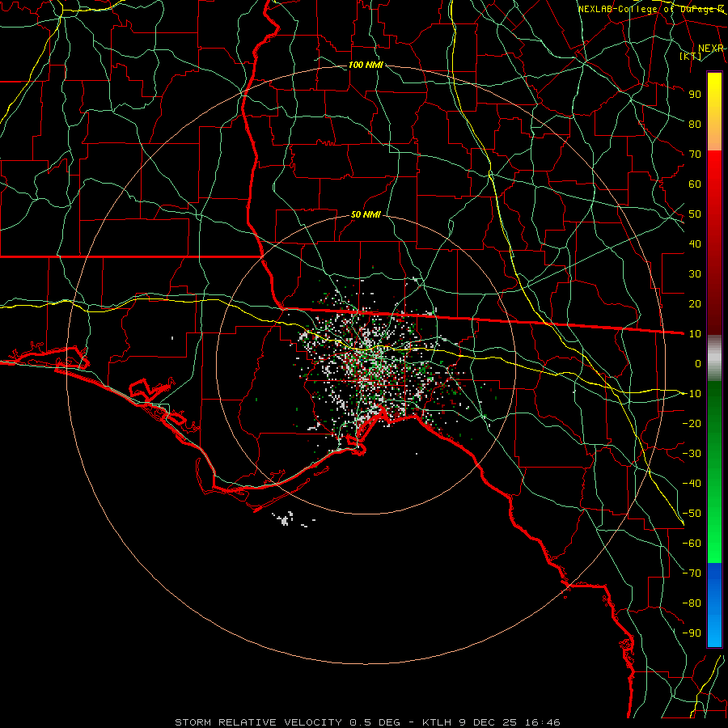Image resolution: width=728 pixels, height=728 pixels.
Task: Click the -20 value on velocity scale
Action: [x=692, y=424]
